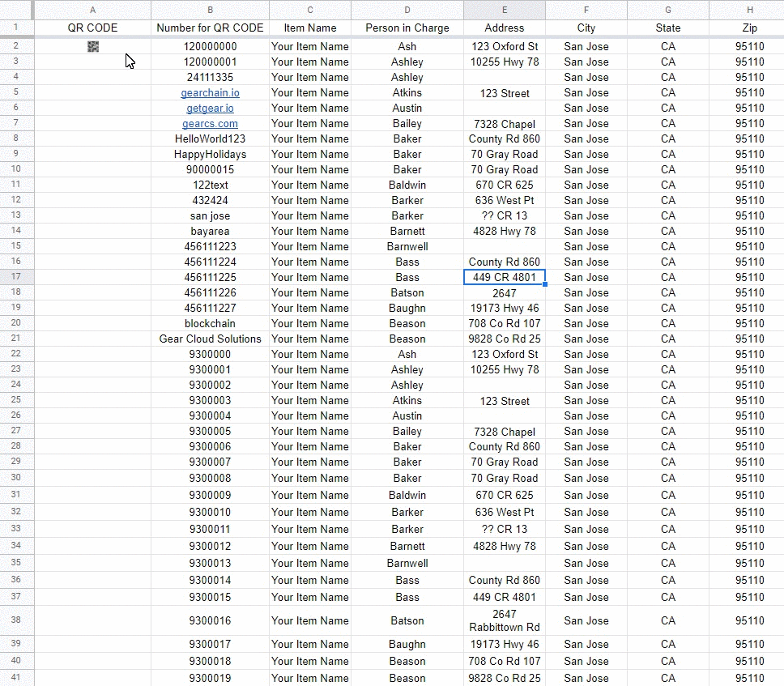Select address cell '19173 Hwy 46' in row 19

click(505, 309)
